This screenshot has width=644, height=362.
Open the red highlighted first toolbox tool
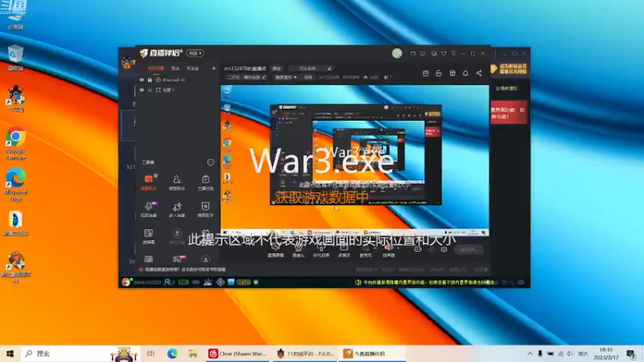coord(149,183)
